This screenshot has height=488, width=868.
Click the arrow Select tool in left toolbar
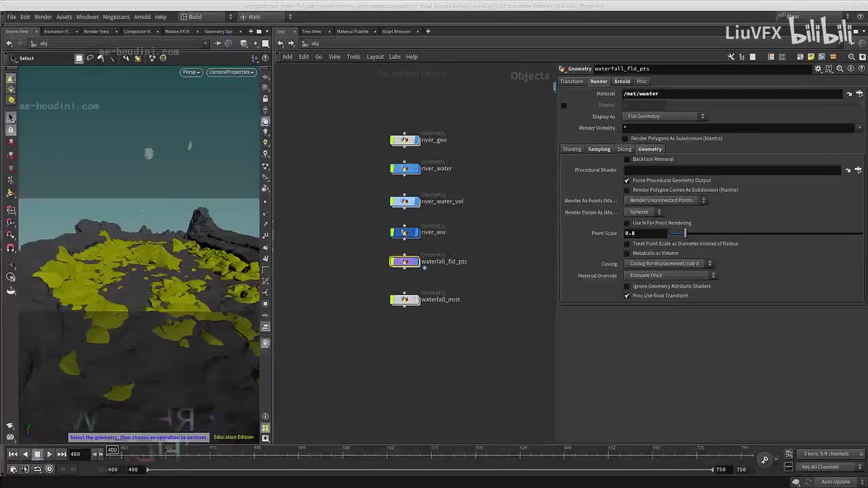click(11, 117)
